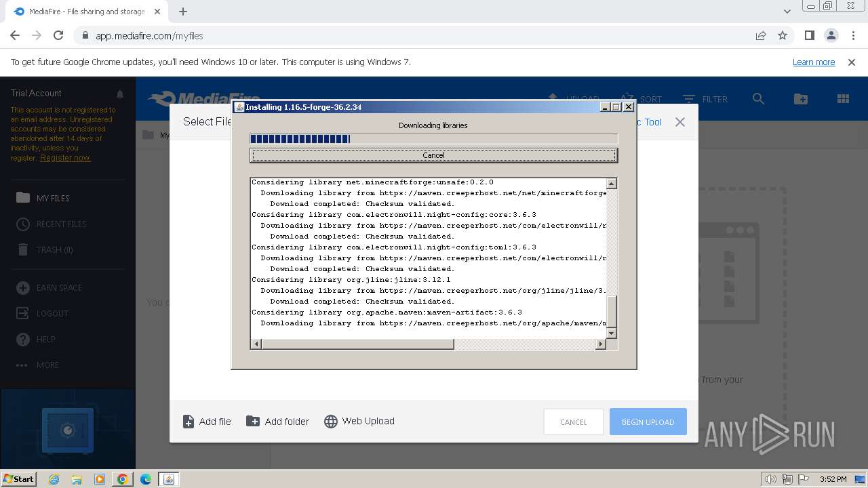Click the taskbar clock 3:52 PM

pyautogui.click(x=833, y=479)
